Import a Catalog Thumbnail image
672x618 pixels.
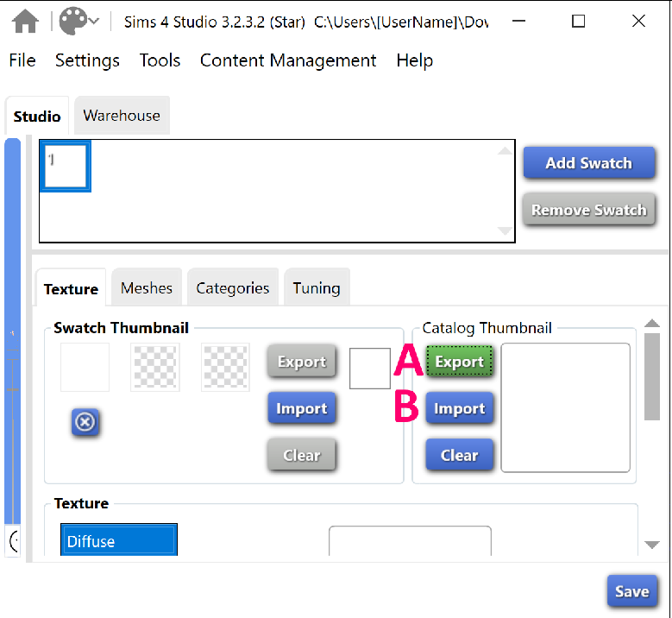tap(460, 408)
